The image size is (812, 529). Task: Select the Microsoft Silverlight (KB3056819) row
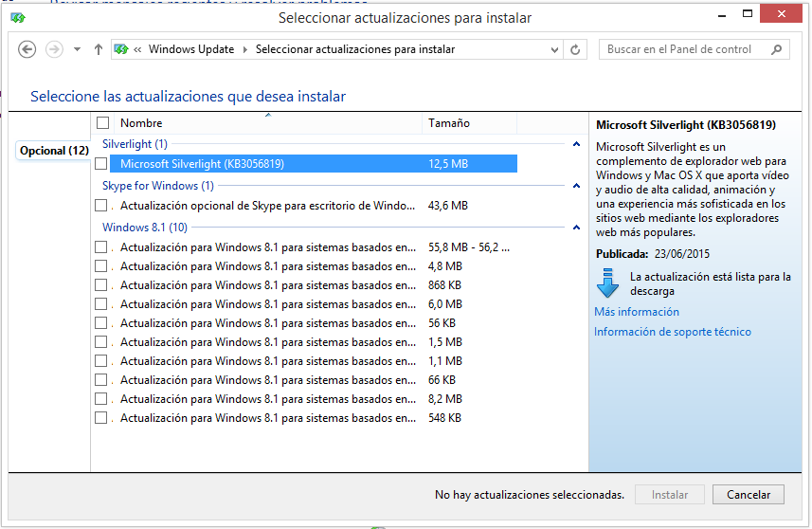click(314, 164)
